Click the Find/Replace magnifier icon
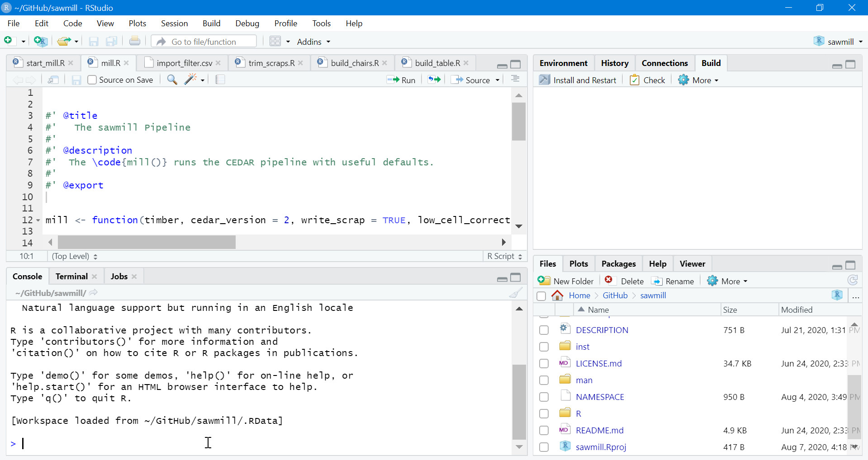868x460 pixels. tap(172, 80)
